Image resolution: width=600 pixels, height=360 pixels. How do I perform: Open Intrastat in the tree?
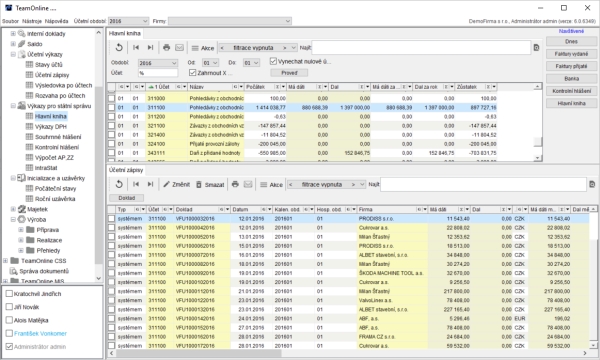pos(46,168)
